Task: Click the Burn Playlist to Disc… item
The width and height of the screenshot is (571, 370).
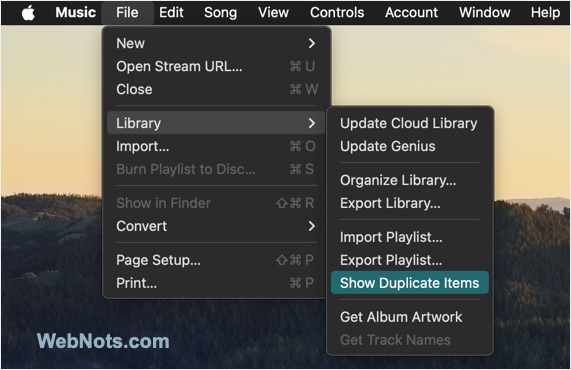Action: tap(216, 169)
